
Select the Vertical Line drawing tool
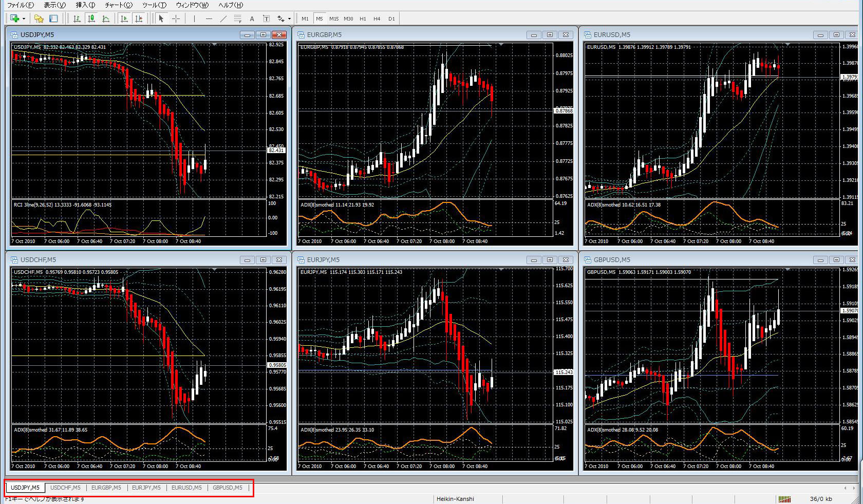(x=194, y=18)
